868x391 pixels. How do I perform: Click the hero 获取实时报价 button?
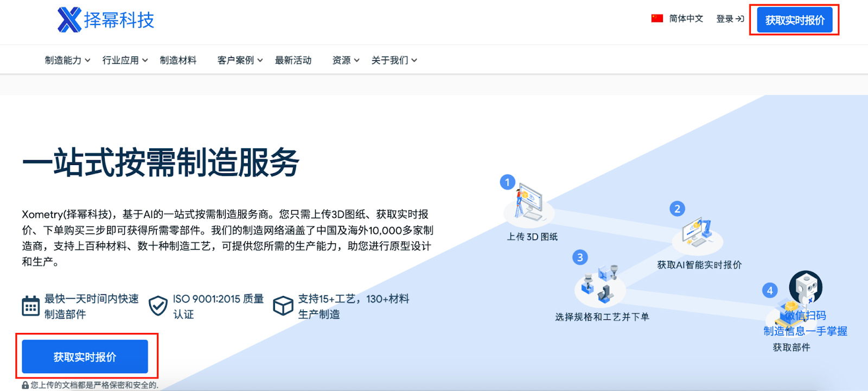point(85,357)
